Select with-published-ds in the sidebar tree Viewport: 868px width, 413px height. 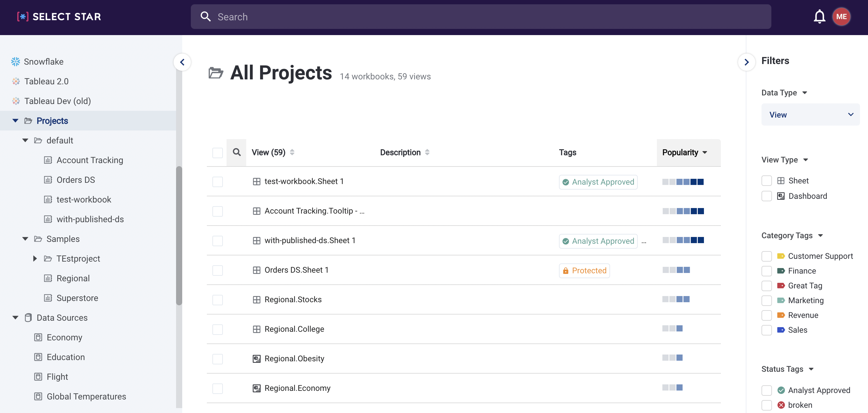pos(90,219)
